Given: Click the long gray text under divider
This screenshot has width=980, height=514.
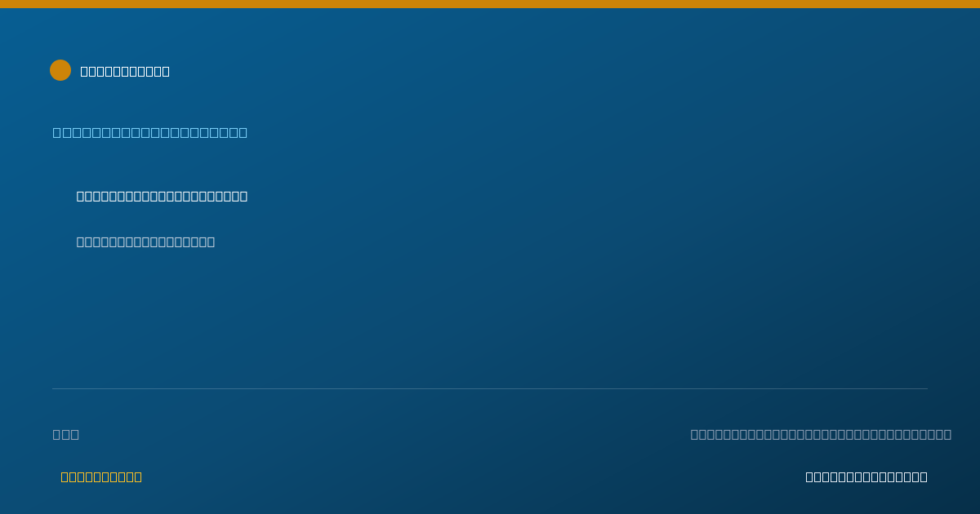Looking at the screenshot, I should pos(821,434).
